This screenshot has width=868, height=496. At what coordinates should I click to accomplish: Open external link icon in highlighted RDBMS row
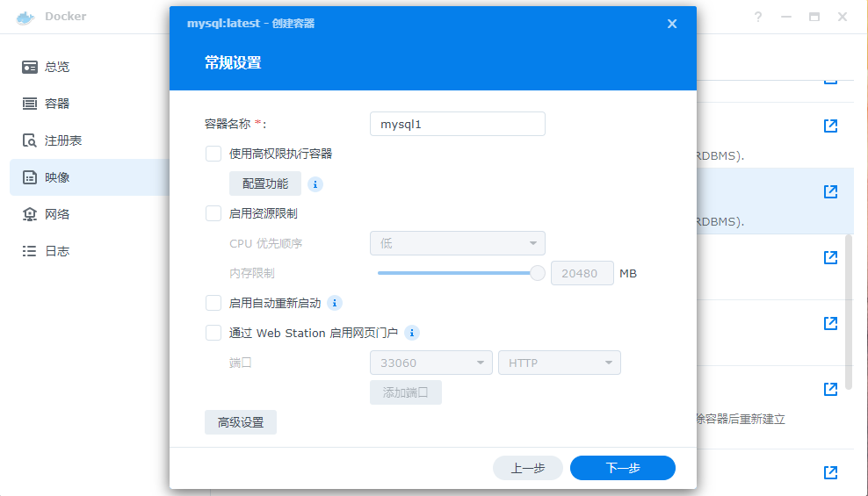coord(830,191)
